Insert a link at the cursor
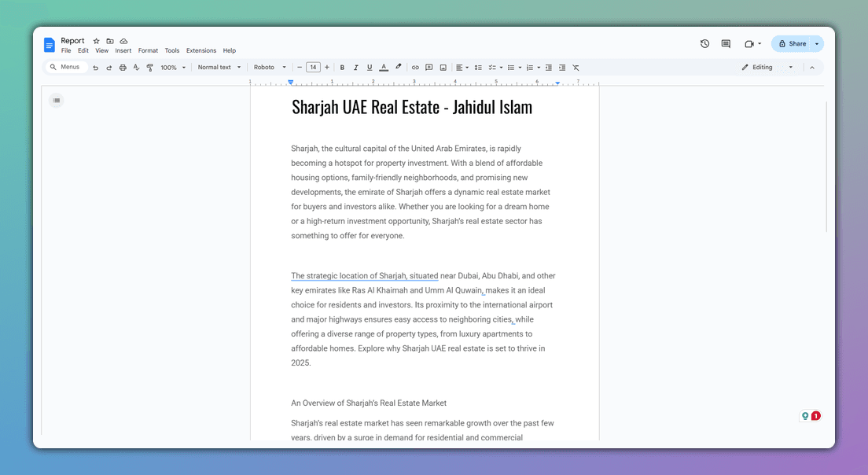Viewport: 868px width, 475px height. pyautogui.click(x=415, y=67)
